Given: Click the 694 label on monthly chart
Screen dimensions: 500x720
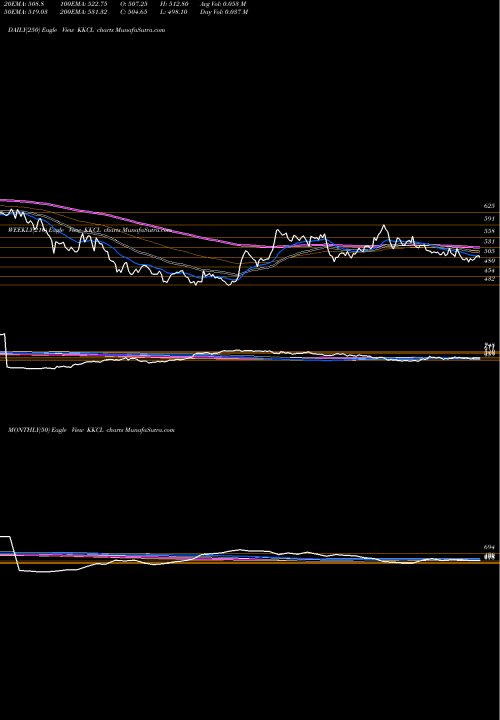Looking at the screenshot, I should (489, 547).
